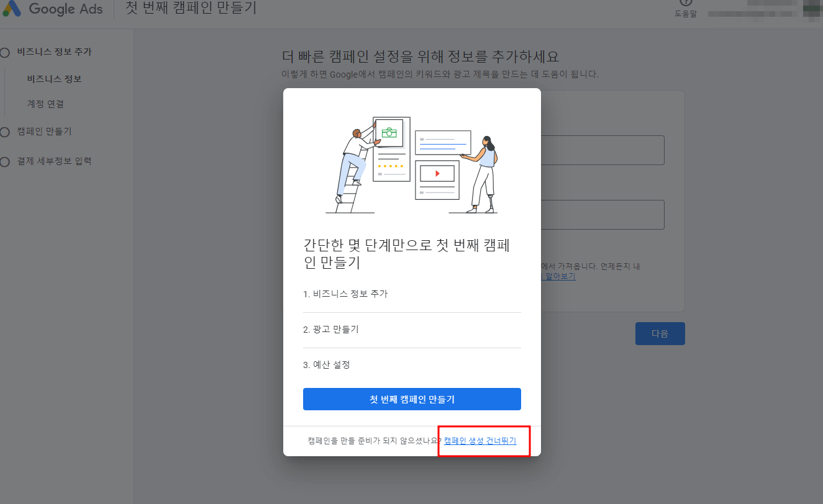Click the top text input field

602,150
